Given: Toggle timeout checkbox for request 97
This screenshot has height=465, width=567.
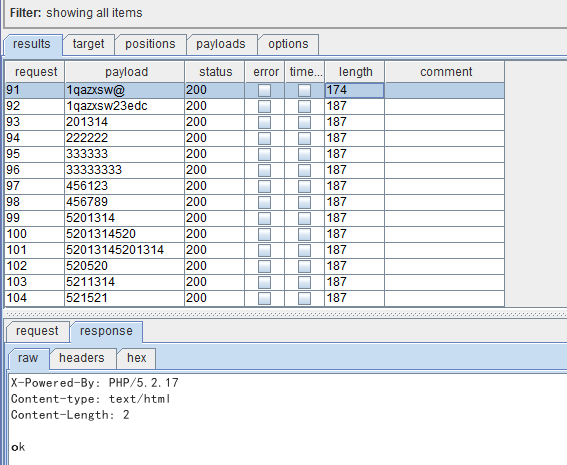Looking at the screenshot, I should [304, 186].
